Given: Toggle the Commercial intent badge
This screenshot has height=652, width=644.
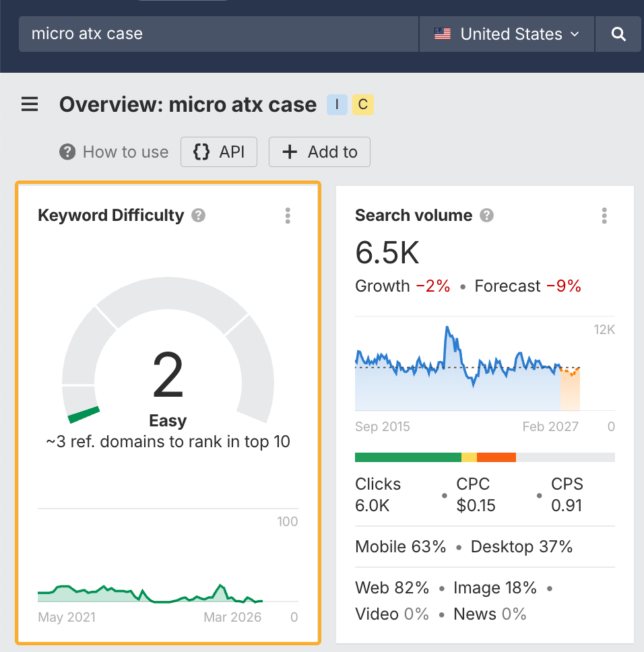Looking at the screenshot, I should (363, 104).
